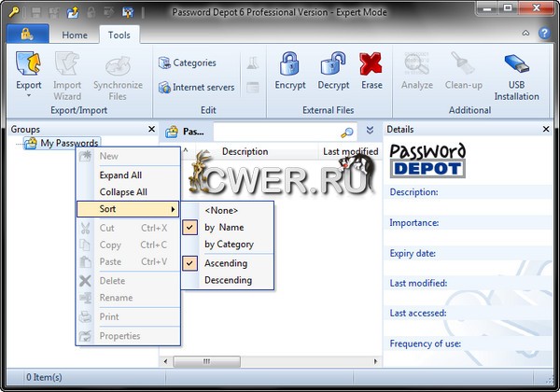
Task: Click the 'Frequency of use:' label
Action: (425, 343)
